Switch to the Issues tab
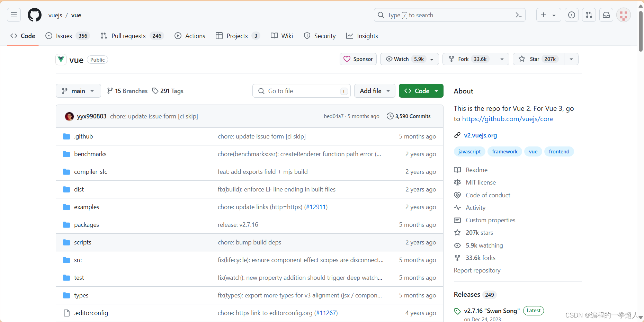The height and width of the screenshot is (322, 644). click(68, 36)
